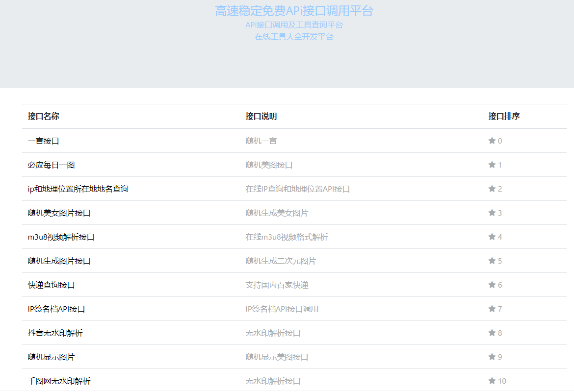Screen dimensions: 574x392
Task: Click the 接口名称 column header
Action: (x=43, y=116)
